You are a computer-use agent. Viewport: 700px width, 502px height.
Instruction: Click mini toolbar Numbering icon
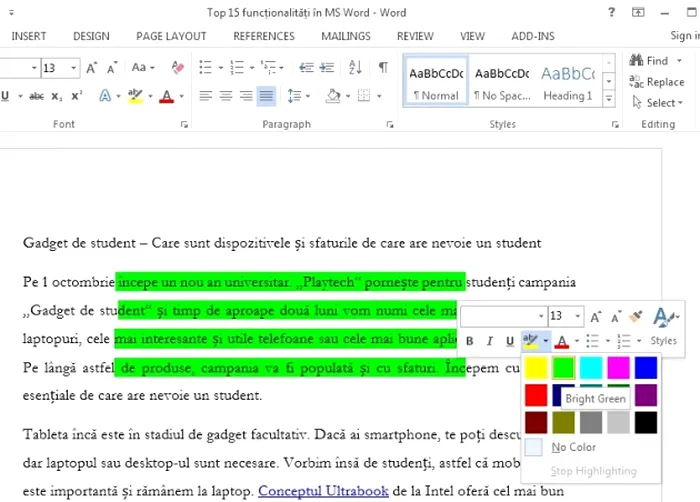(624, 341)
